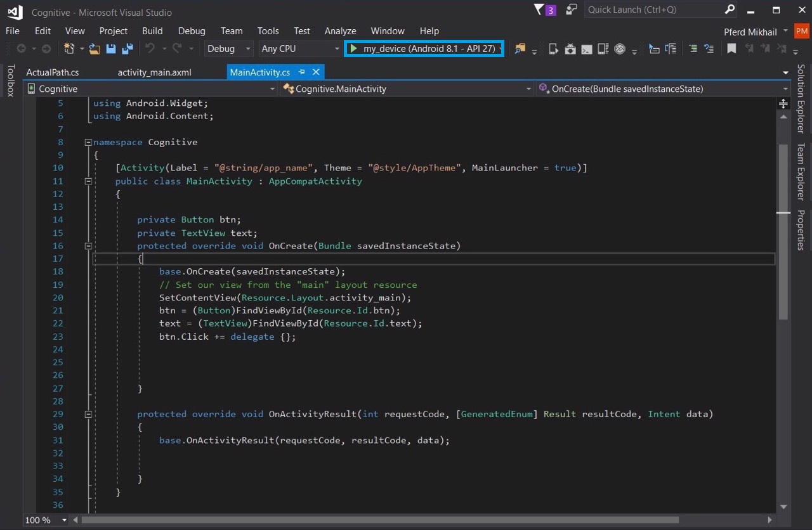The image size is (812, 530).
Task: Click the cursor-and-box toolbar icon
Action: point(653,49)
